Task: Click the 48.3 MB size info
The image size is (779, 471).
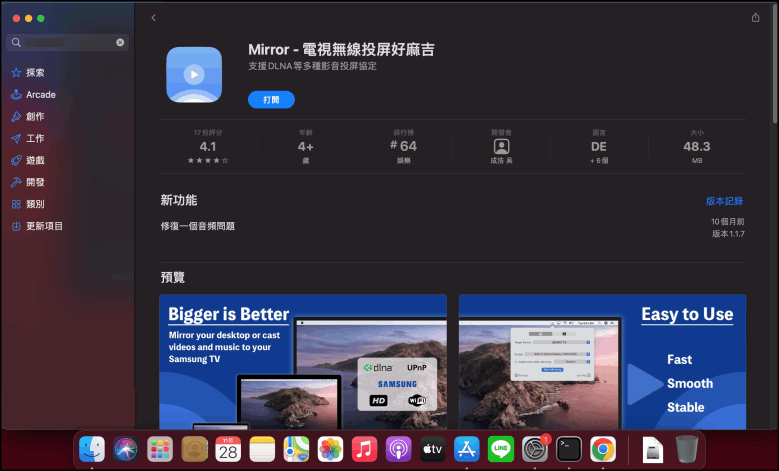Action: (x=697, y=147)
